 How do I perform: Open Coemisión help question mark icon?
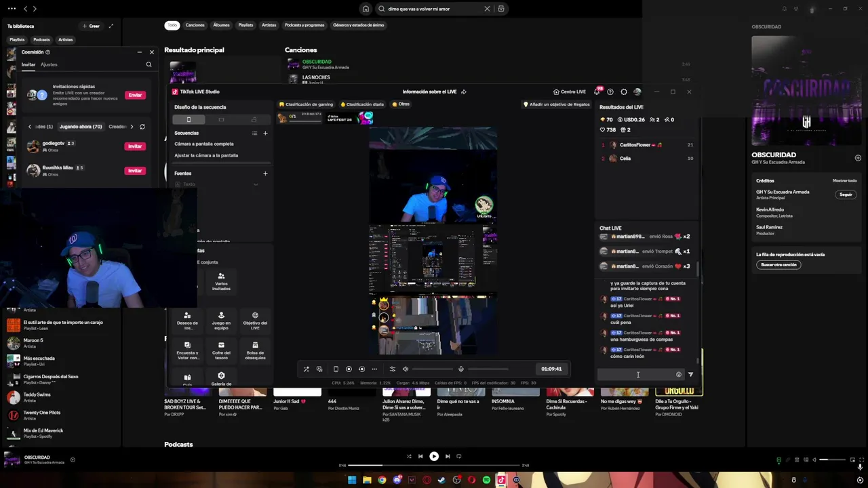click(x=47, y=52)
